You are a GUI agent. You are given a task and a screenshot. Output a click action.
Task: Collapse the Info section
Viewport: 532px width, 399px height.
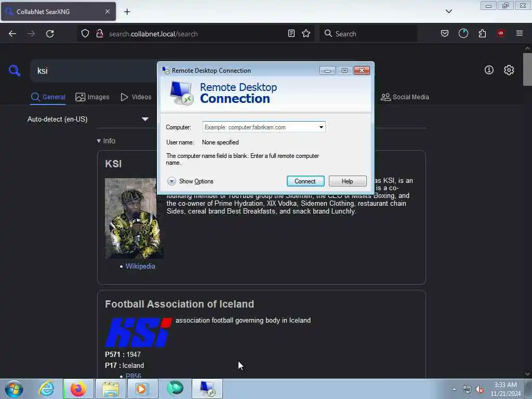tap(106, 141)
